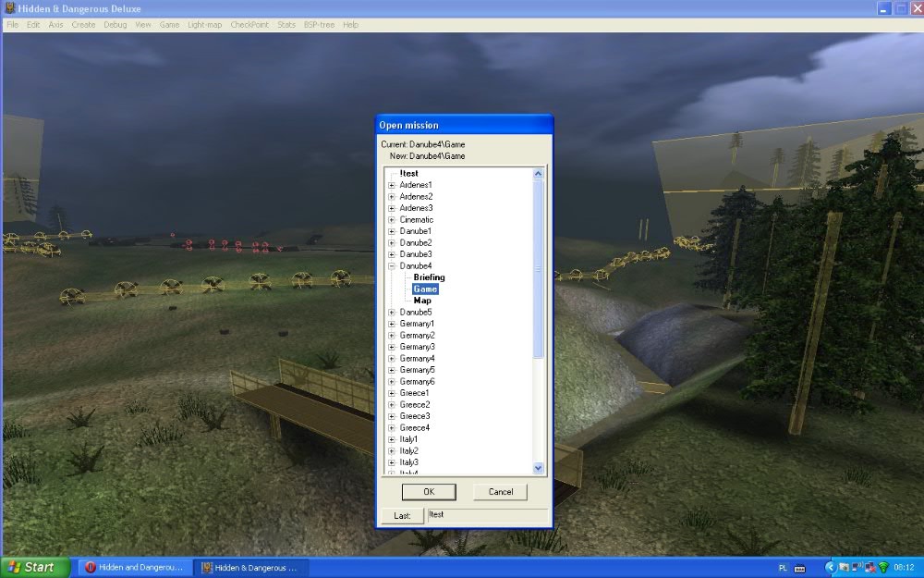The height and width of the screenshot is (578, 924).
Task: Click the last mission text field
Action: pyautogui.click(x=487, y=515)
